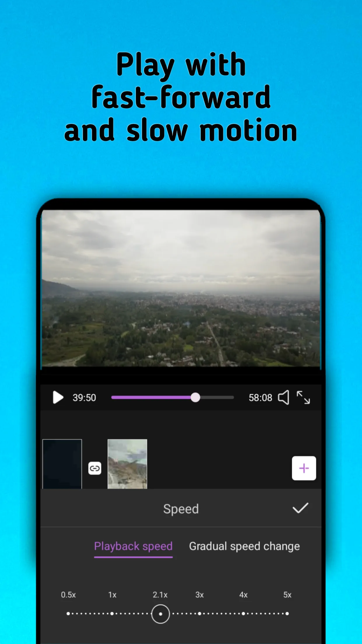Set speed to 4x marker
This screenshot has width=362, height=644.
243,614
